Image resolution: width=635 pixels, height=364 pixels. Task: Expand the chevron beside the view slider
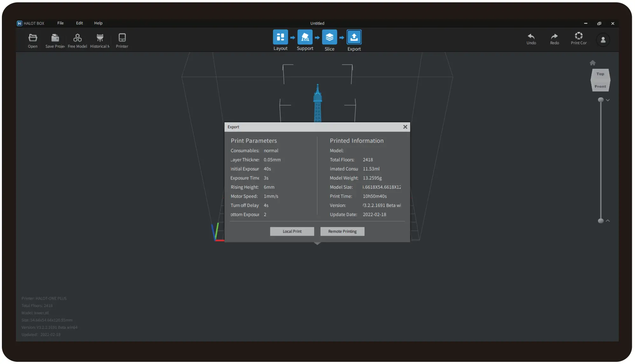(x=608, y=100)
